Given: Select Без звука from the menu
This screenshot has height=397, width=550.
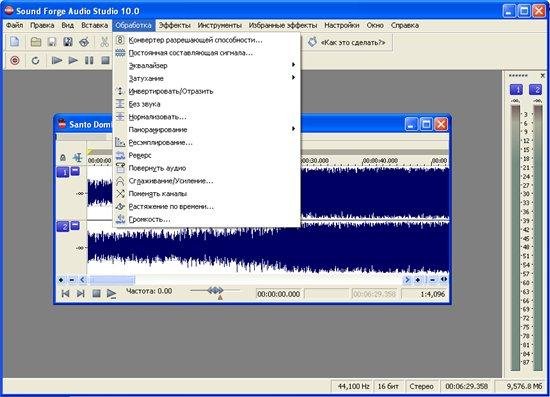Looking at the screenshot, I should (x=207, y=104).
